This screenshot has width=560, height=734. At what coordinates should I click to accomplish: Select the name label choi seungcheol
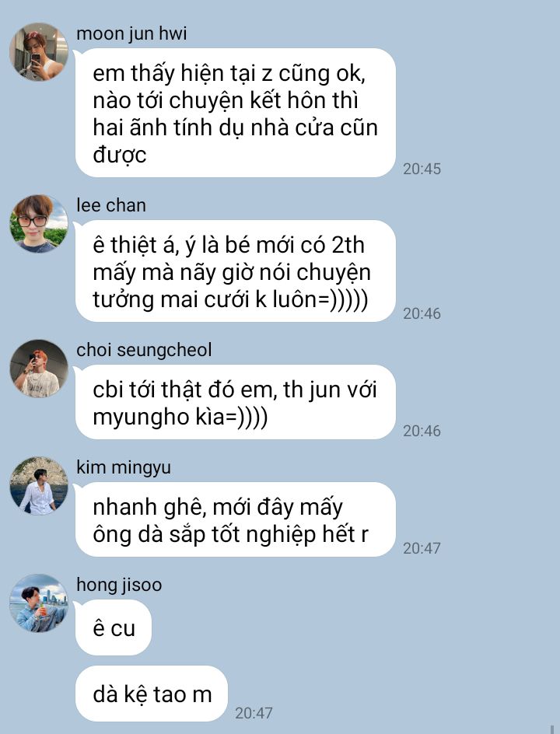(144, 350)
